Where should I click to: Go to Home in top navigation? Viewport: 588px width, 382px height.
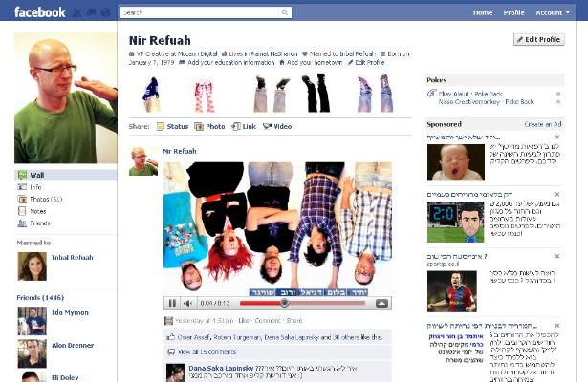coord(483,12)
